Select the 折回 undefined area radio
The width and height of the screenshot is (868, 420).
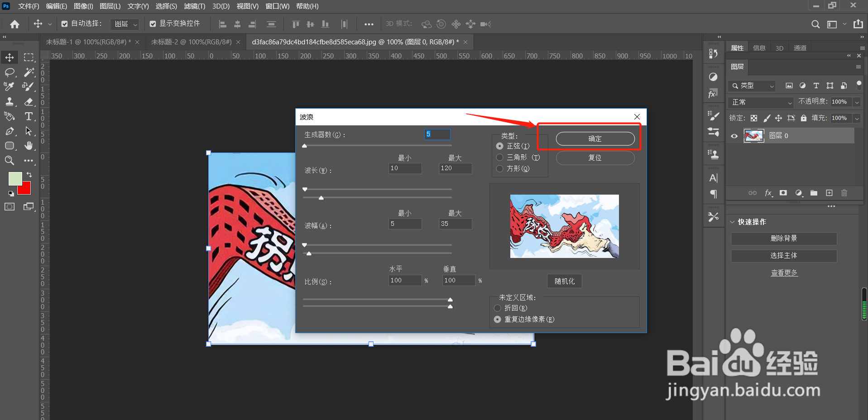click(498, 308)
